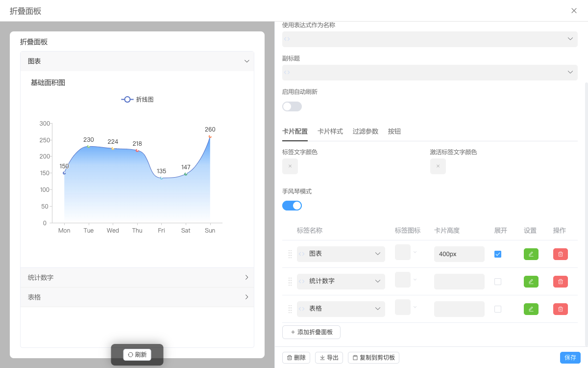Viewport: 588px width, 368px height.
Task: Disable the 手风琴模式 toggle
Action: click(292, 205)
